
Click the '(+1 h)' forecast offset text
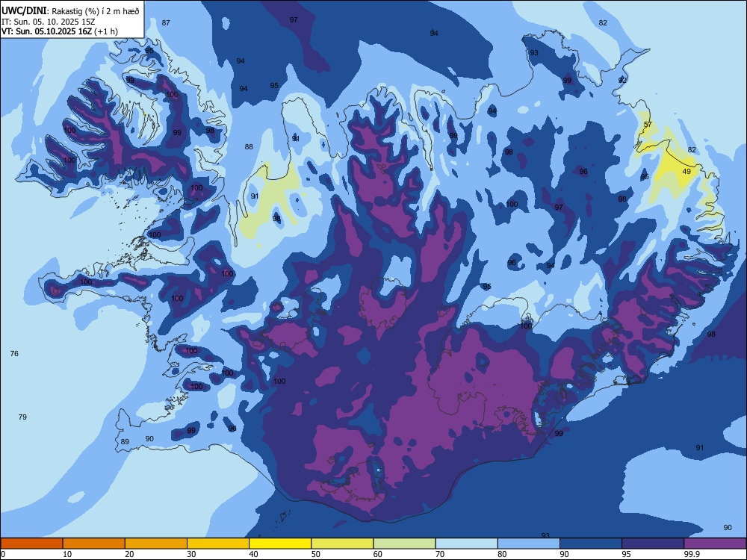click(106, 31)
